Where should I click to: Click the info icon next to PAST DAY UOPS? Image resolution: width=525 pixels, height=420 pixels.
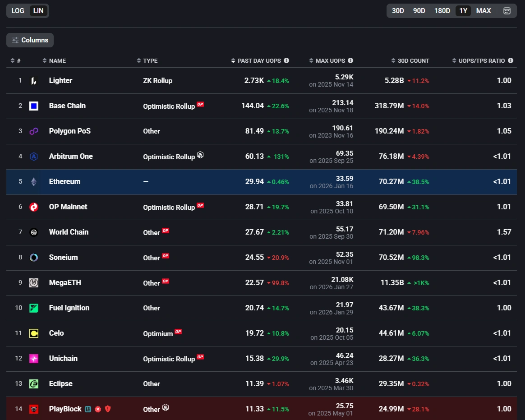point(286,60)
